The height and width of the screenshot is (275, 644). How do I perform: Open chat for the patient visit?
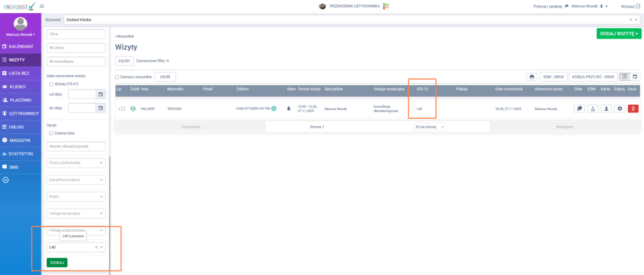[578, 109]
